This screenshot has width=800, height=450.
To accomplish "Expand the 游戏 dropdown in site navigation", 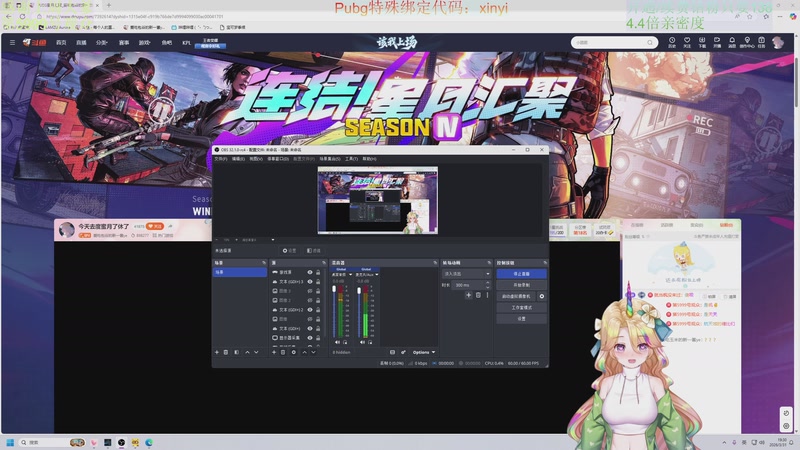I will click(144, 42).
